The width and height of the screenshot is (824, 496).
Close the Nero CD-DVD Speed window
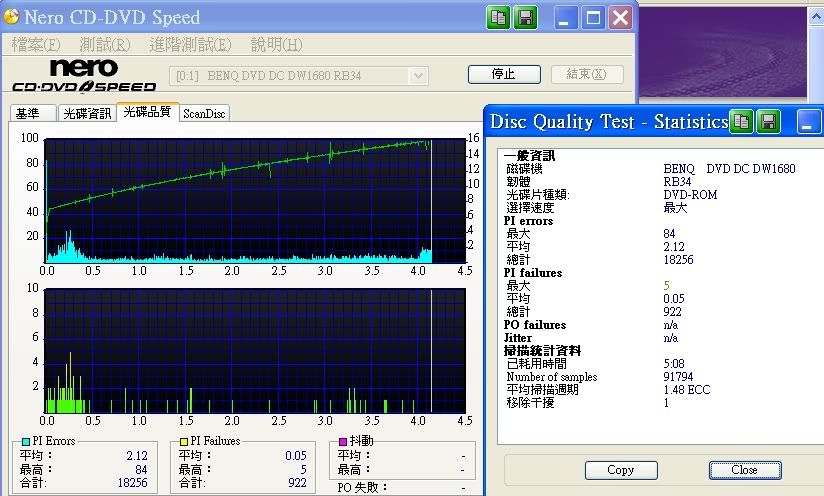pos(620,18)
